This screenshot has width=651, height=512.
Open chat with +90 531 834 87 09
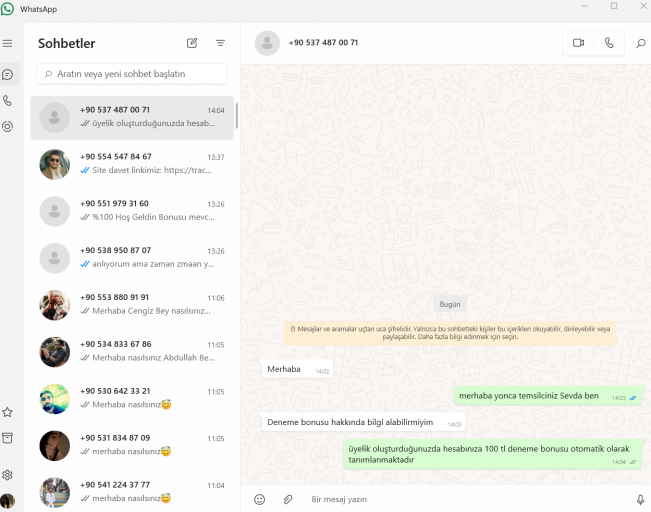(x=132, y=446)
